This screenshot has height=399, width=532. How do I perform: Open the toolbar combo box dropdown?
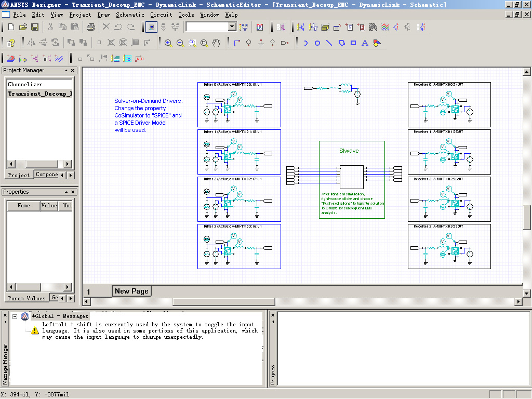coord(232,26)
